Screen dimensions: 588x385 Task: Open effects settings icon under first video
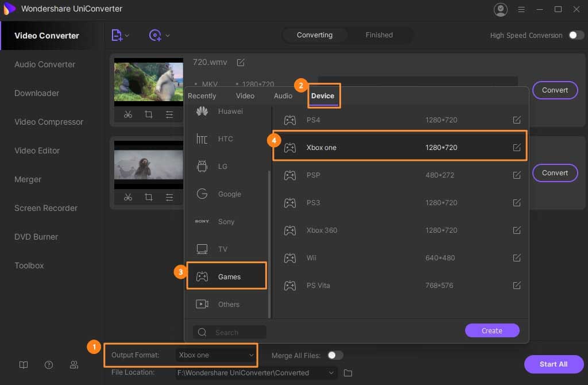[x=169, y=114]
